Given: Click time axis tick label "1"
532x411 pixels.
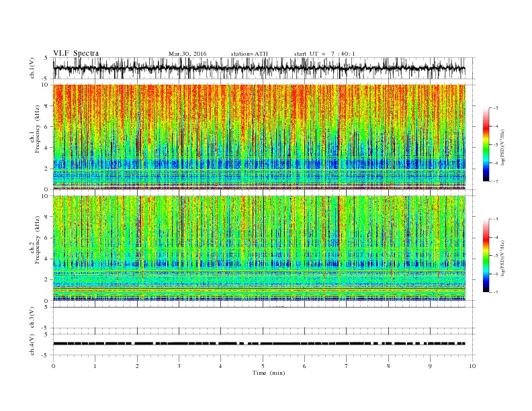Looking at the screenshot, I should [x=95, y=366].
